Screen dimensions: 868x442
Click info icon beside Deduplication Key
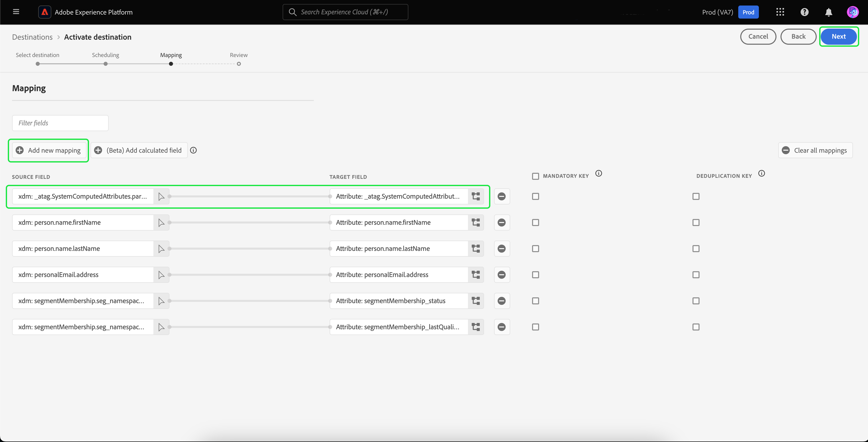point(762,174)
